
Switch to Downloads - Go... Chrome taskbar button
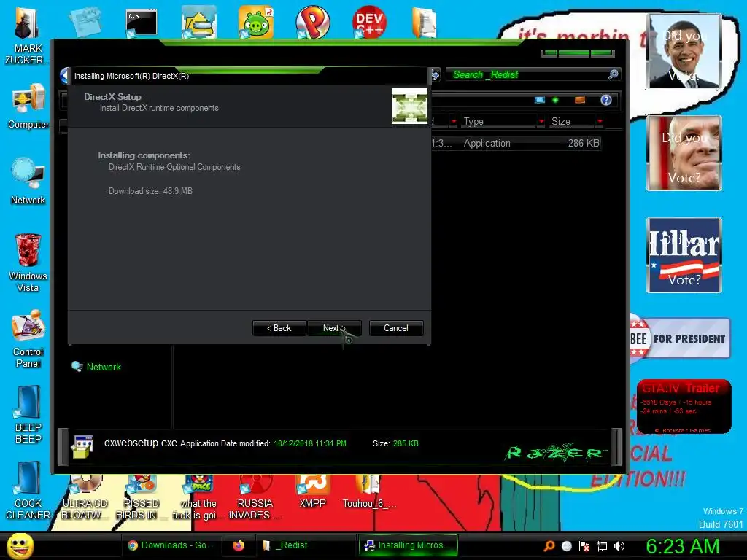pos(171,545)
